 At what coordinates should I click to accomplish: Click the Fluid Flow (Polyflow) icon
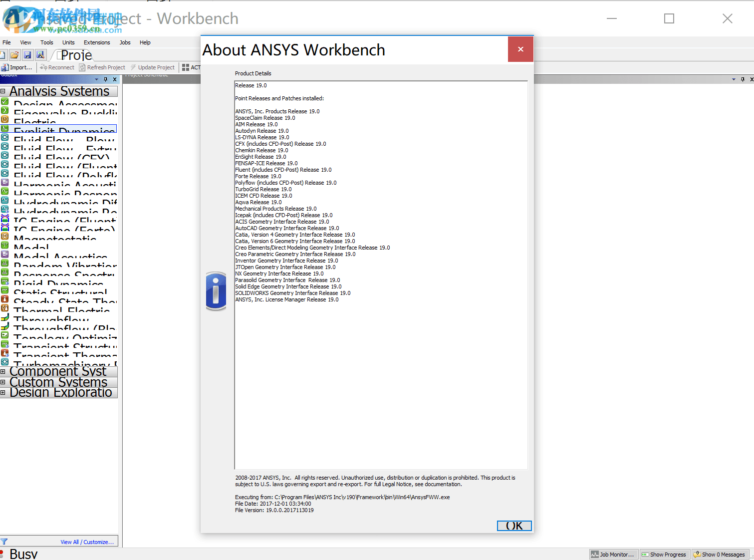coord(5,173)
